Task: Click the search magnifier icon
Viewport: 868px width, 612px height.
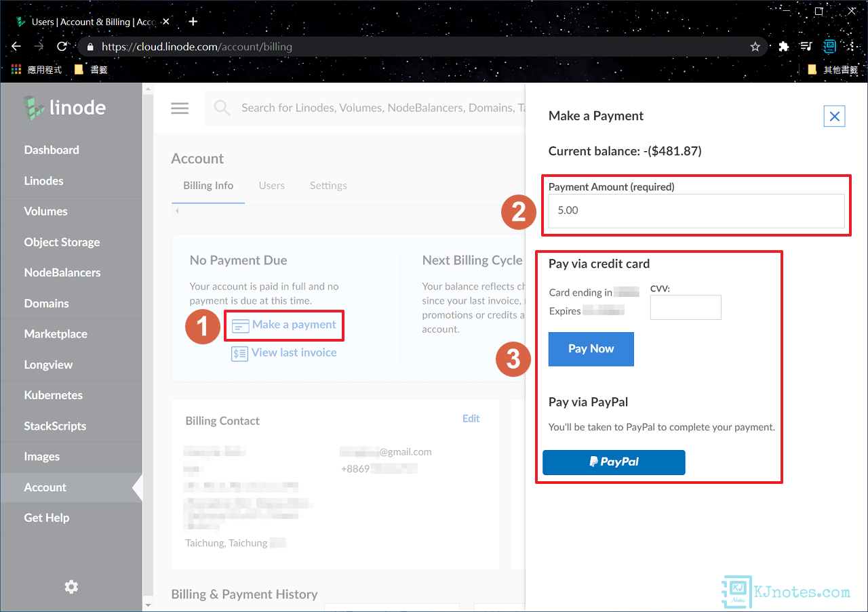Action: click(222, 108)
